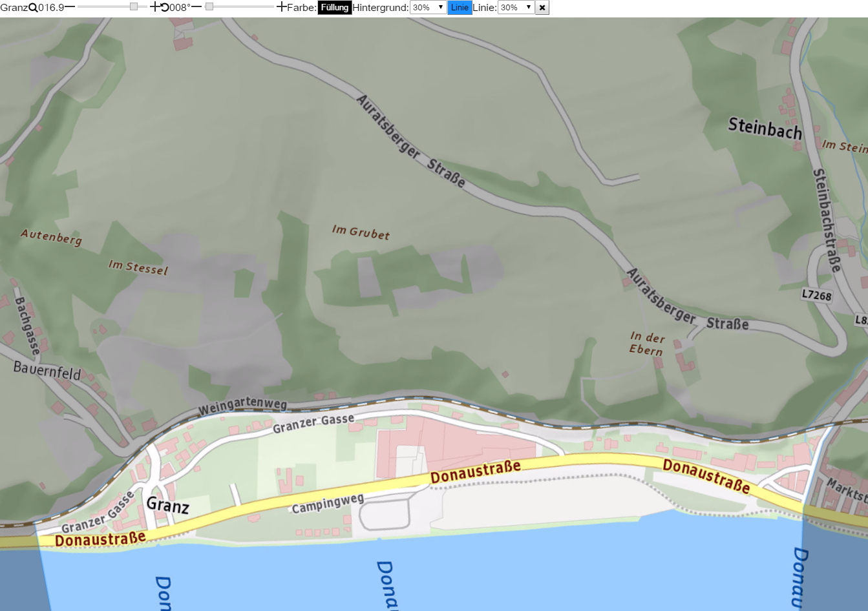The image size is (868, 611).
Task: Click the rotation minus icon
Action: (x=196, y=7)
